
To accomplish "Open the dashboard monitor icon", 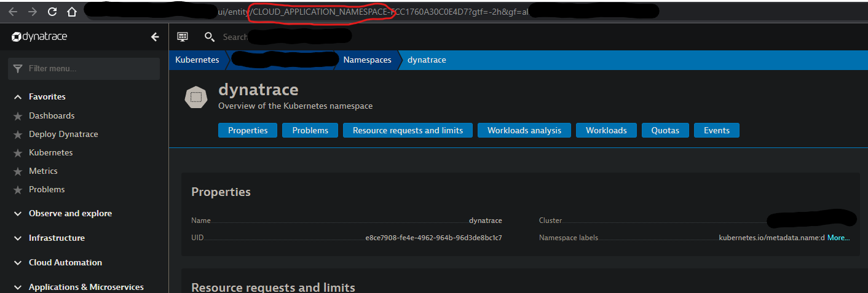I will [x=182, y=37].
